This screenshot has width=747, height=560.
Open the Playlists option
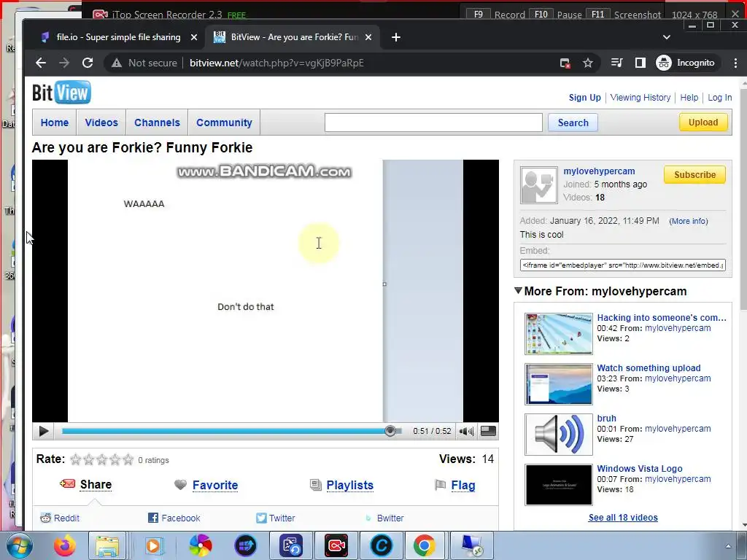(x=349, y=485)
